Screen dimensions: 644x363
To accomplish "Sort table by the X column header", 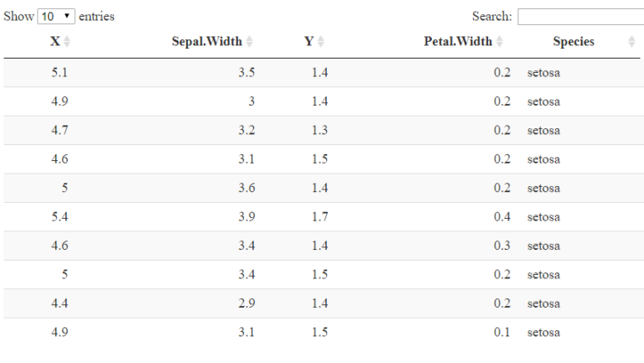I will click(55, 42).
